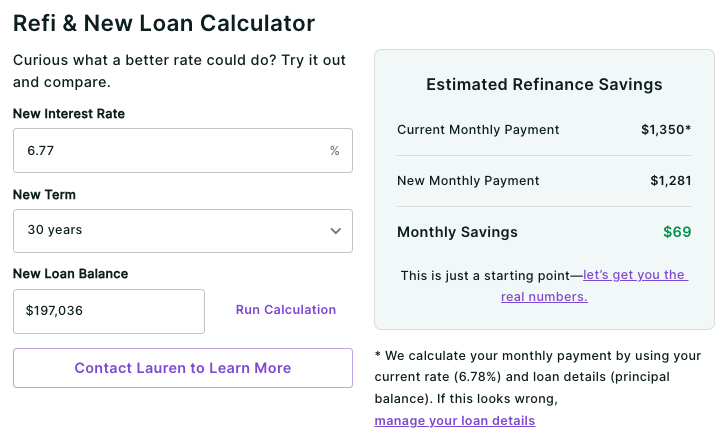725x440 pixels.
Task: Select the New Monthly Payment label
Action: coord(468,181)
